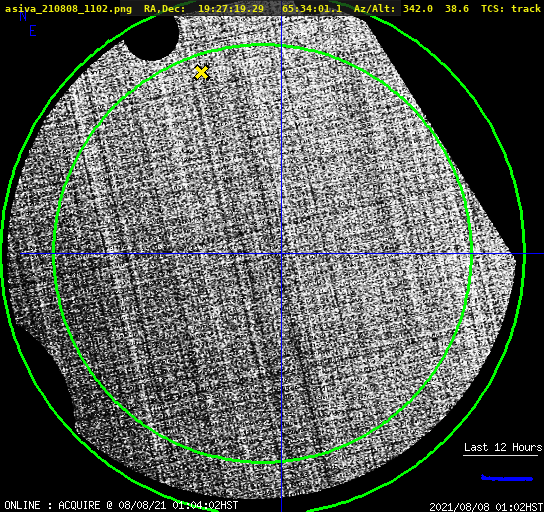This screenshot has width=544, height=512.
Task: Click the yellow X telescope pointing marker
Action: [x=201, y=72]
